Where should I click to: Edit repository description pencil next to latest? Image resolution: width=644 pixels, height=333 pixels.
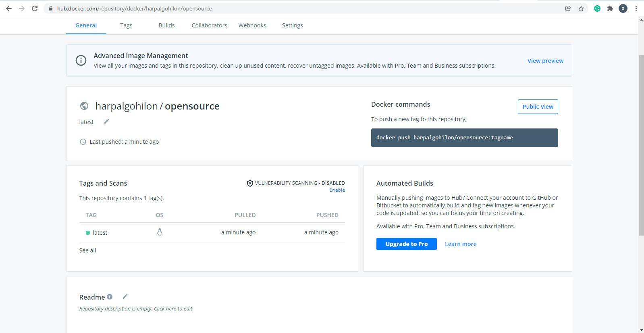tap(107, 121)
